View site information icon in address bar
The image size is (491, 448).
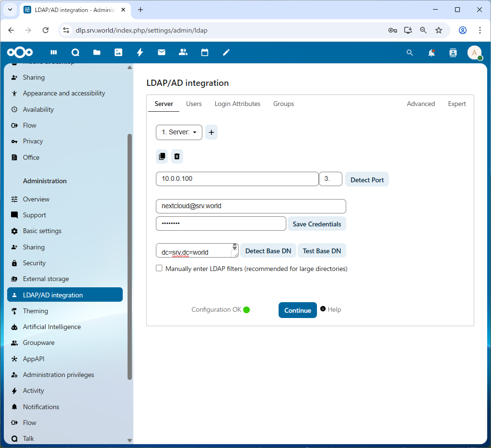66,30
